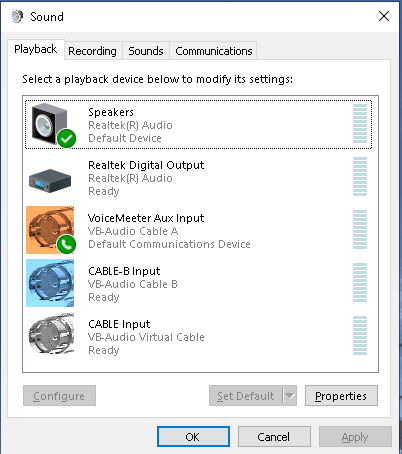Click the Realtek Digital Output level meter
Image resolution: width=402 pixels, height=454 pixels.
click(x=360, y=176)
